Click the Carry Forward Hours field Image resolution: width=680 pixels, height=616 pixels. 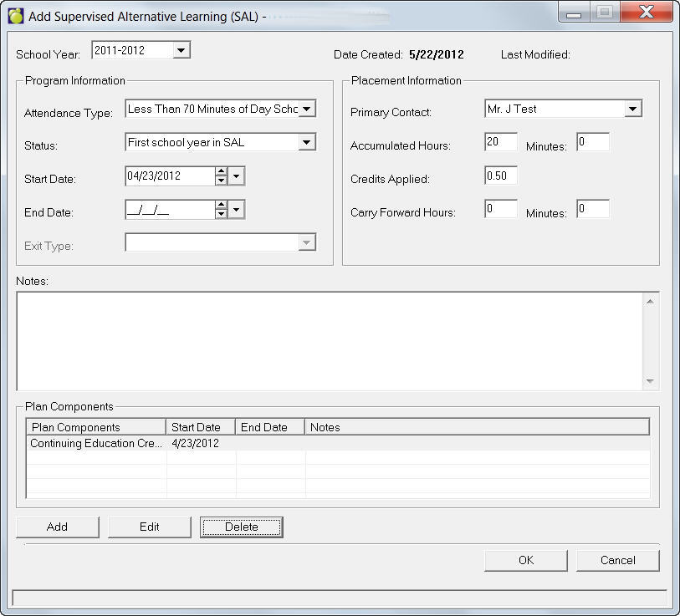pos(500,210)
